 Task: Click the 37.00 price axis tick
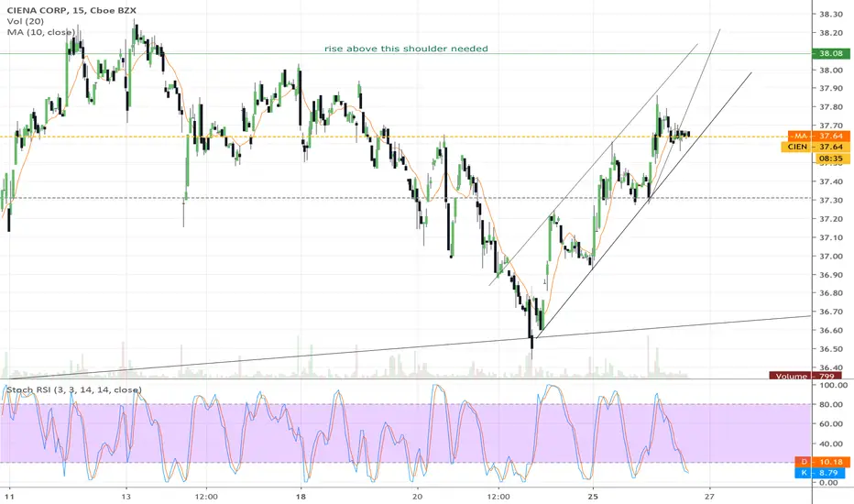point(831,256)
